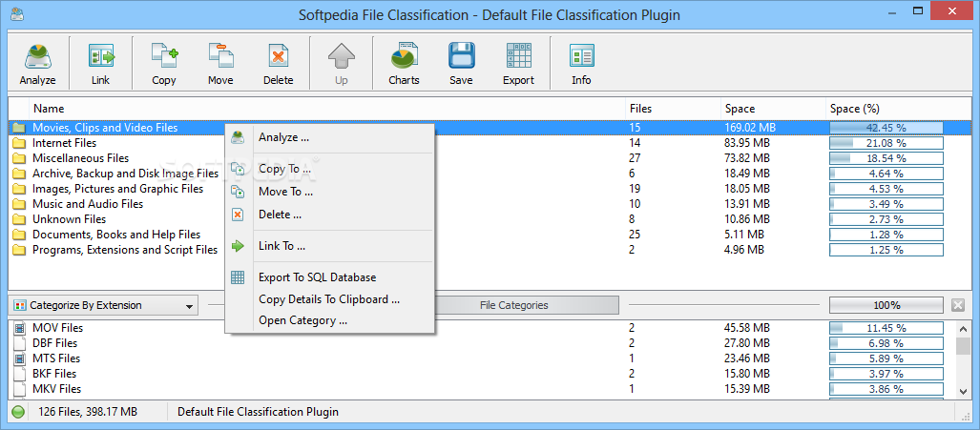Click the MTS Files video icon
This screenshot has width=980, height=430.
19,358
